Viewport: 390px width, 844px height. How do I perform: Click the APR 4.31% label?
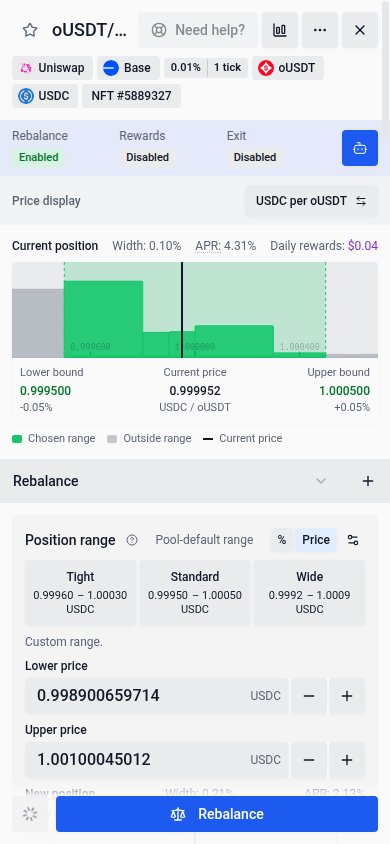(225, 246)
